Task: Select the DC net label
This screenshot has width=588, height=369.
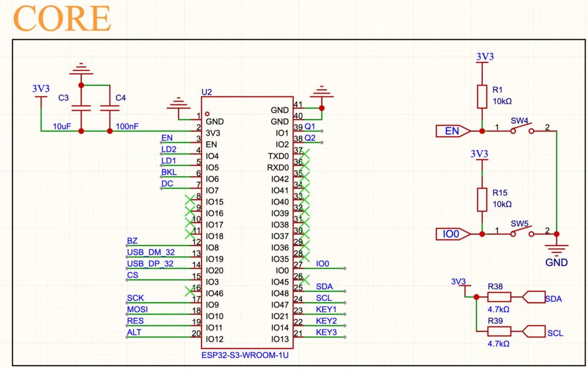Action: coord(167,184)
